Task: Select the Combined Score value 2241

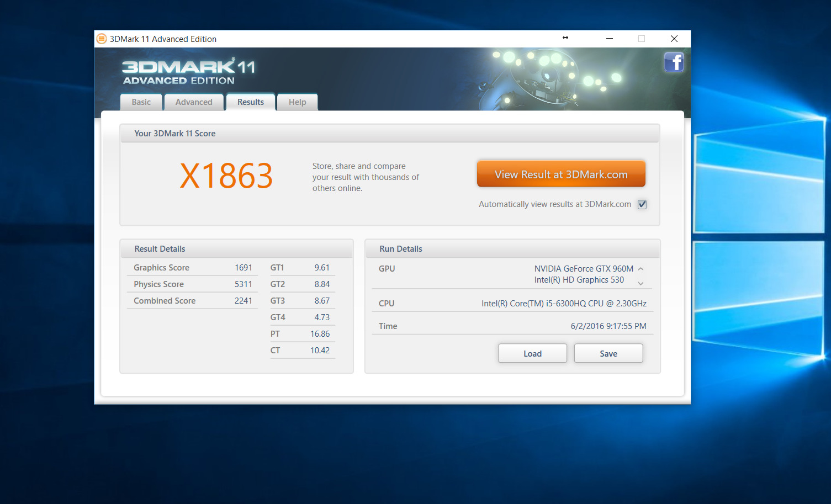Action: [244, 301]
